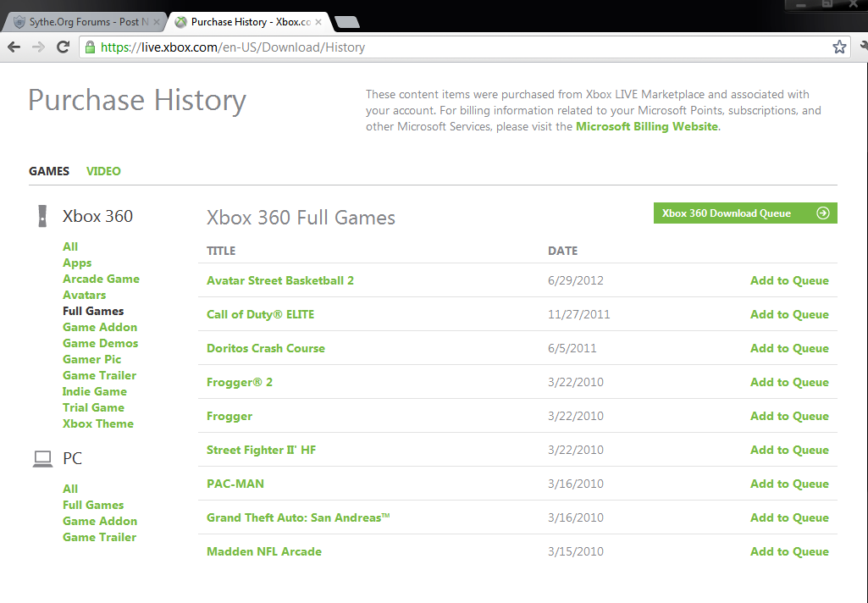
Task: Select All under Xbox 360
Action: pos(70,246)
